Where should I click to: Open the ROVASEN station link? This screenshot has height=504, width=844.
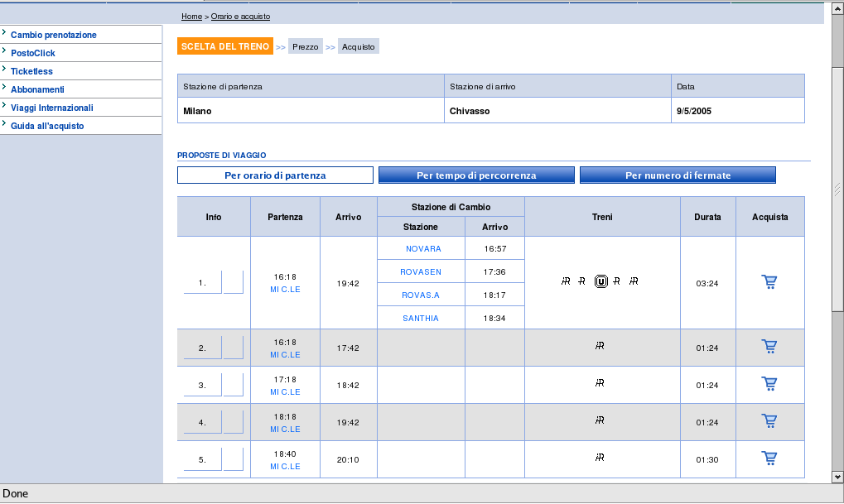tap(421, 272)
